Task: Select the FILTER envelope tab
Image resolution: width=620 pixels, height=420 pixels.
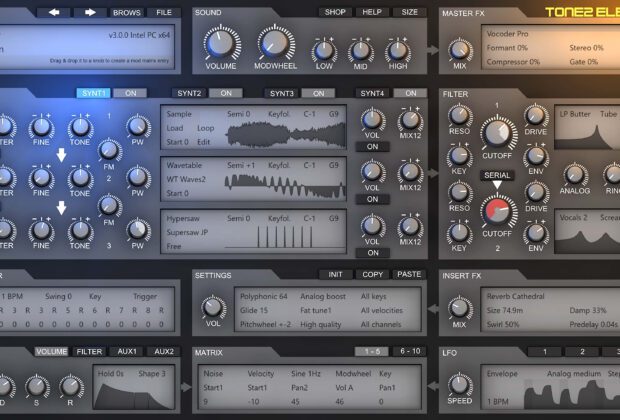Action: tap(89, 352)
